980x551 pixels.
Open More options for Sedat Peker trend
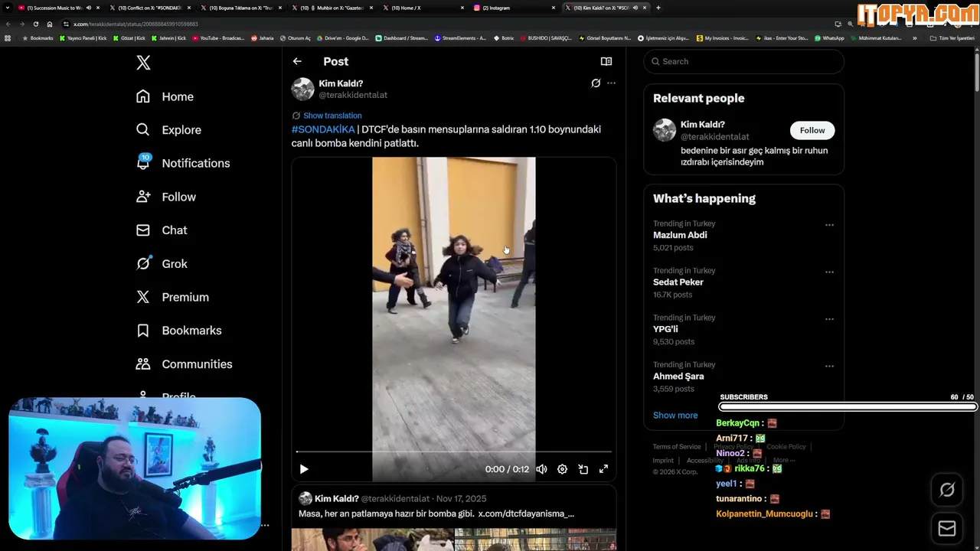829,272
